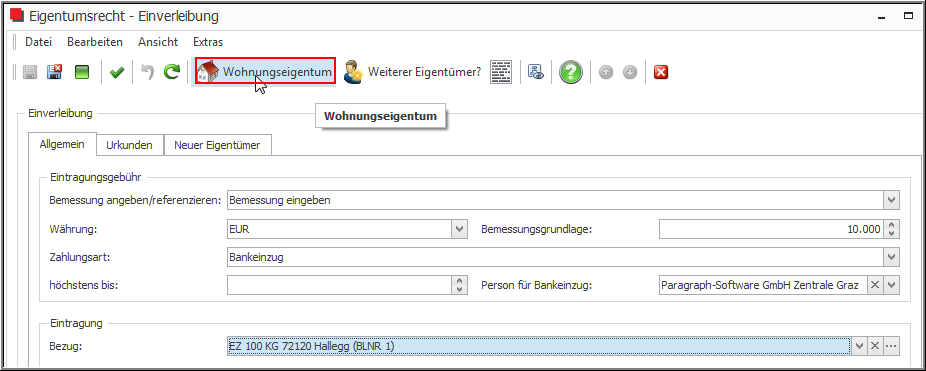Switch to the Neuer Eigentümer tab
The width and height of the screenshot is (926, 371).
(x=217, y=145)
